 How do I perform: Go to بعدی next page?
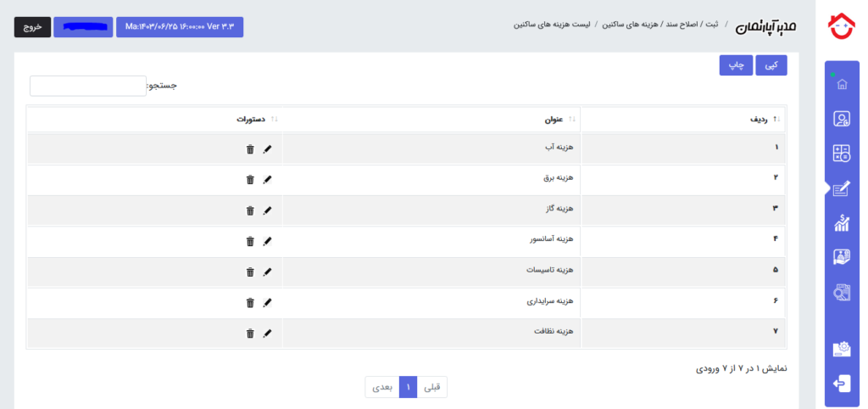click(382, 388)
